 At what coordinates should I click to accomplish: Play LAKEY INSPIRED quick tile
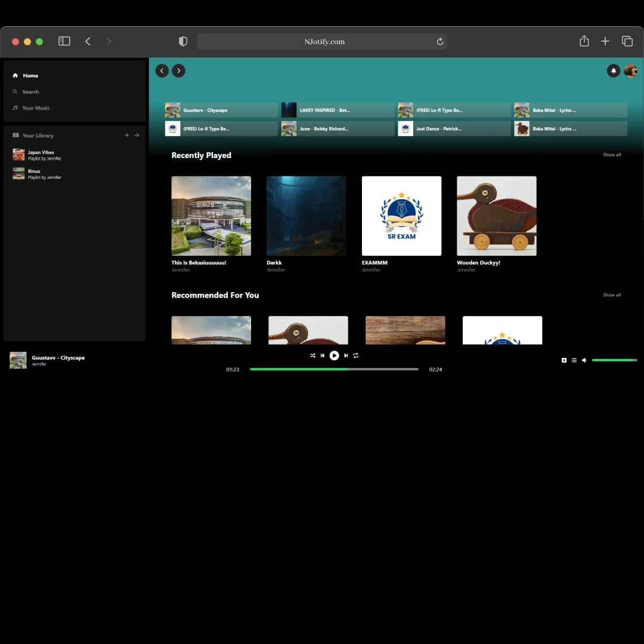tap(338, 110)
